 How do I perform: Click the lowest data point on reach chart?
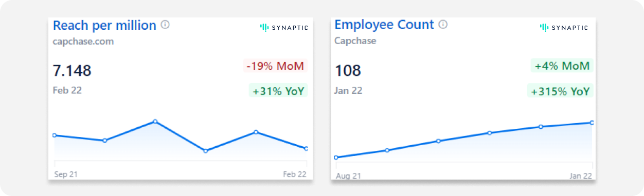(205, 151)
